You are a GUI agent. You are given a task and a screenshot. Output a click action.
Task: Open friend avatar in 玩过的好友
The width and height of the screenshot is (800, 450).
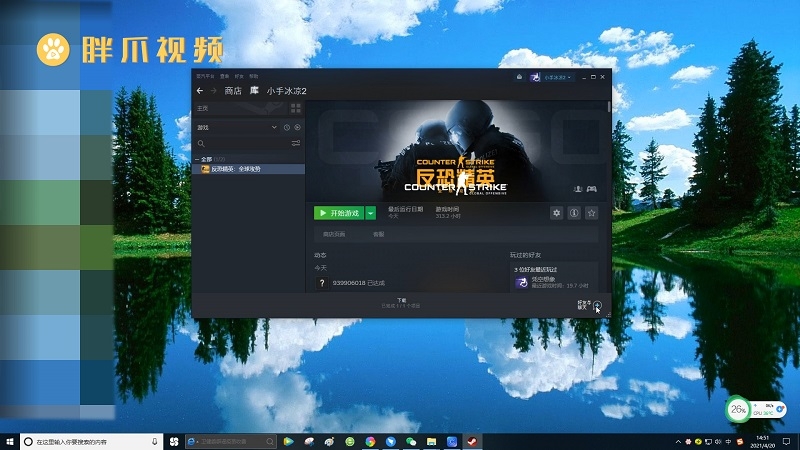(x=521, y=282)
